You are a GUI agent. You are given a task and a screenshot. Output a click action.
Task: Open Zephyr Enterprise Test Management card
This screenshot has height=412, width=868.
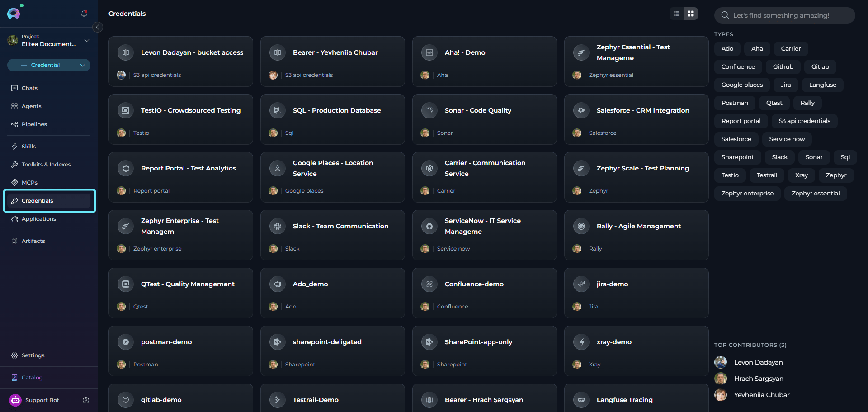(x=181, y=235)
